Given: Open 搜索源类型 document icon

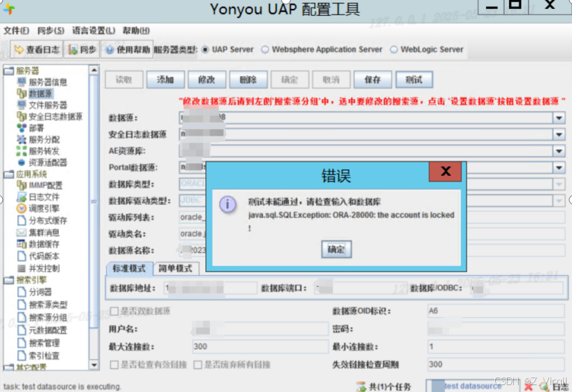Looking at the screenshot, I should coord(21,305).
